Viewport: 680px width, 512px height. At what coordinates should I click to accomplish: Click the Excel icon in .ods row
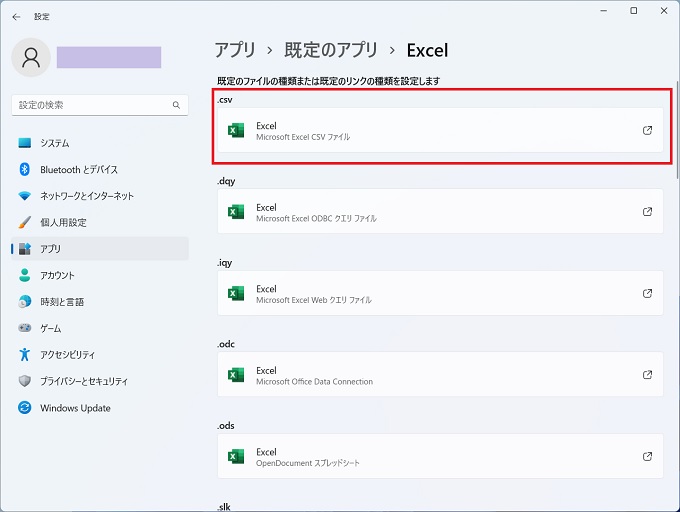(236, 456)
